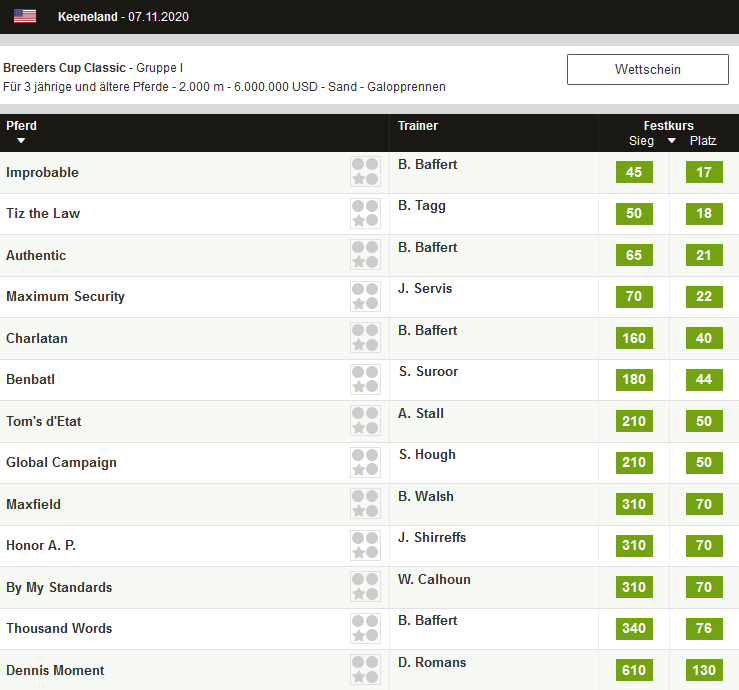
Task: Pick place odds 70 for Honor A. P.
Action: point(704,545)
